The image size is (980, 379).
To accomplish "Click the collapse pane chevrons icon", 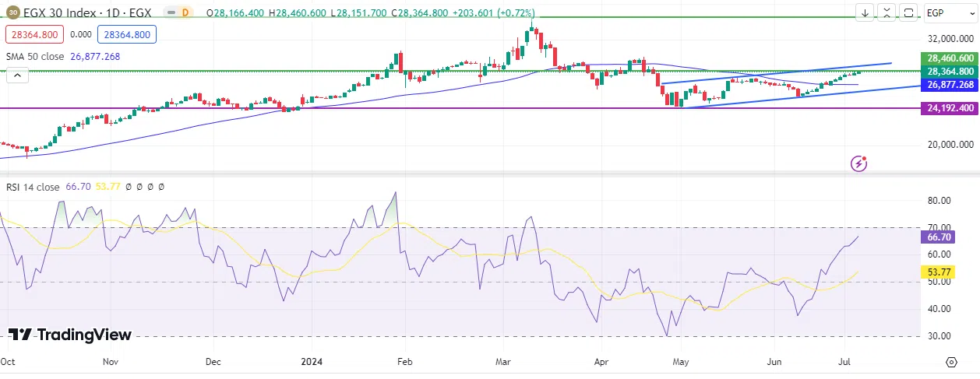I will point(887,12).
